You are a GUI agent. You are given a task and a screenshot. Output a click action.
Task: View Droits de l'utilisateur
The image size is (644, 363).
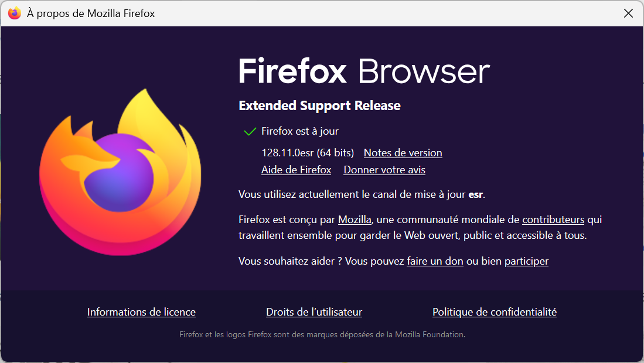tap(314, 312)
